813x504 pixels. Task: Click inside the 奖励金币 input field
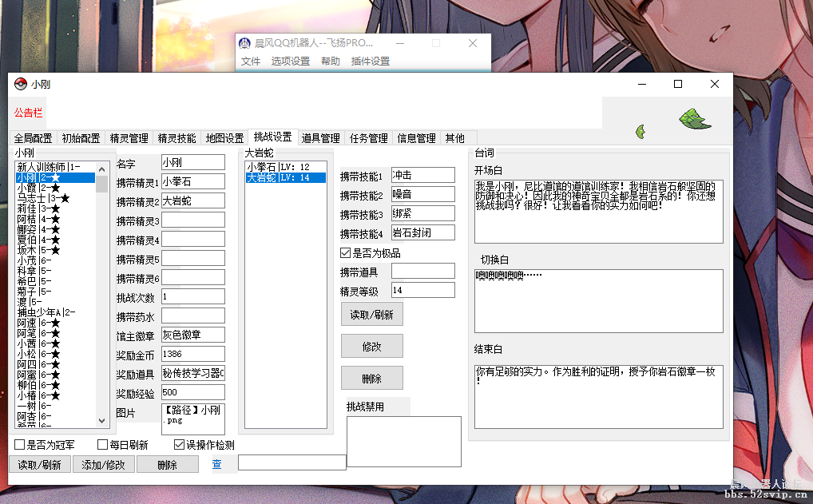click(192, 354)
